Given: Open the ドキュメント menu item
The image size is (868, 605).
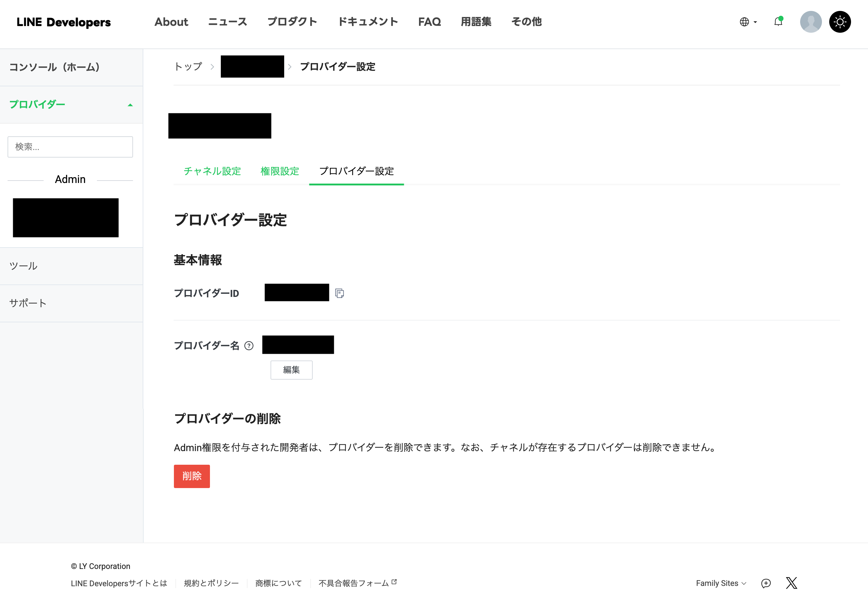Looking at the screenshot, I should (367, 22).
